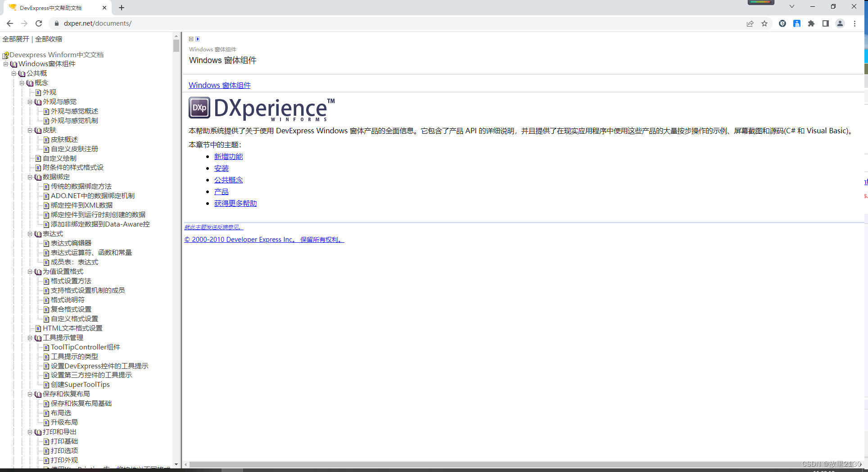Go back to the previous page

click(x=10, y=23)
